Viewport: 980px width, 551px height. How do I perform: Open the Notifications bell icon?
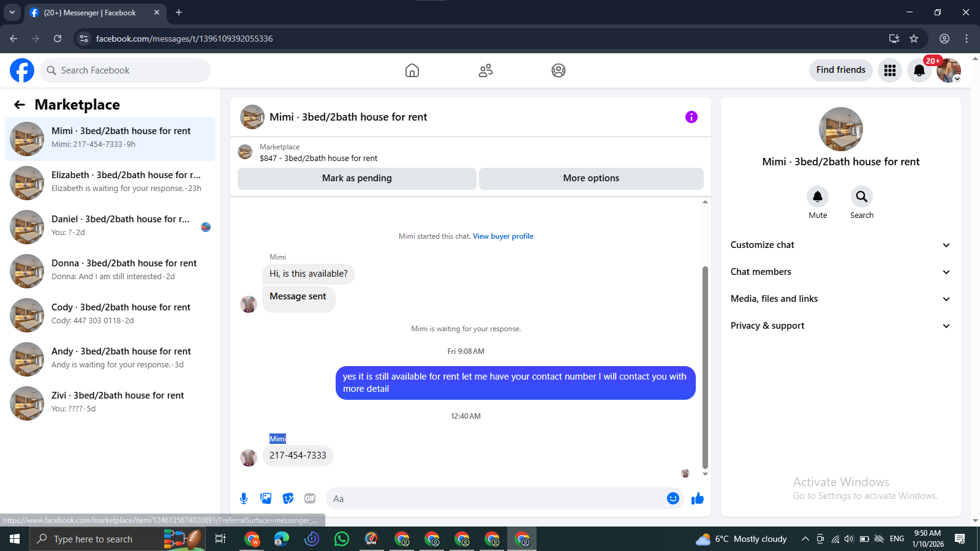pyautogui.click(x=919, y=70)
